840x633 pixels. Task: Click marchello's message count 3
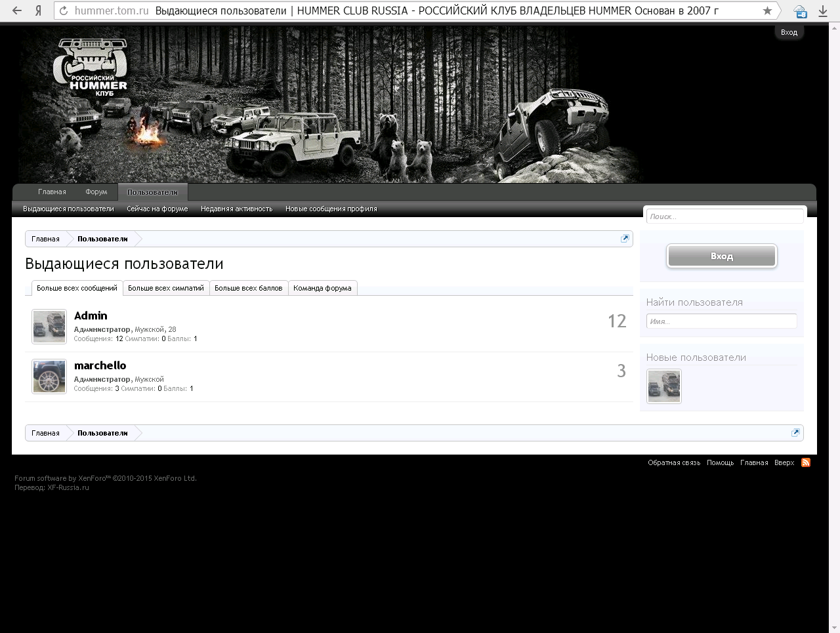pos(621,371)
